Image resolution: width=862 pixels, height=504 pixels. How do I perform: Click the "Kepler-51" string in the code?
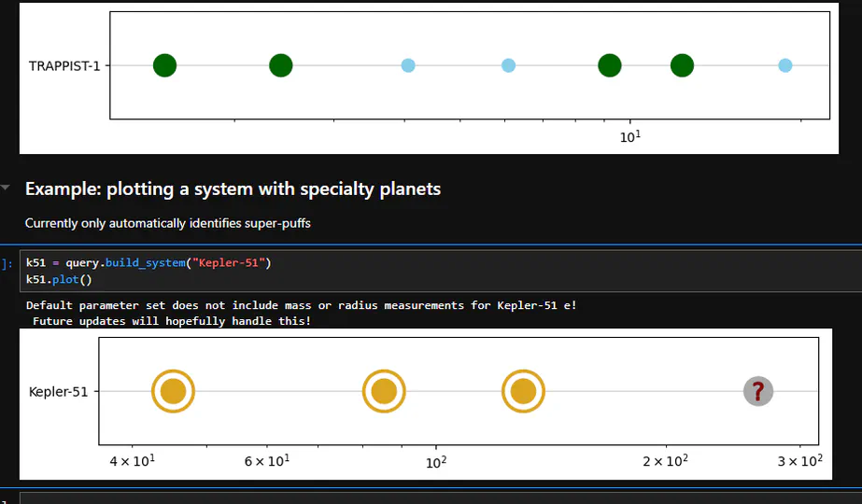228,262
